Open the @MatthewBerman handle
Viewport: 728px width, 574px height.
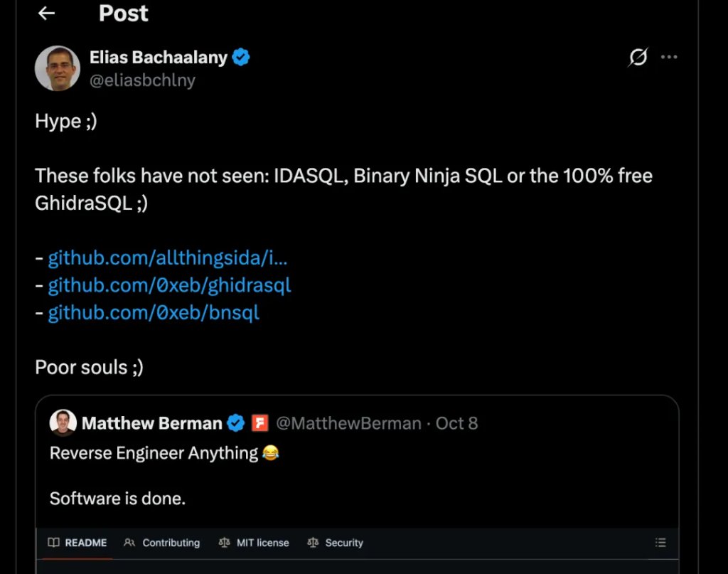click(348, 423)
